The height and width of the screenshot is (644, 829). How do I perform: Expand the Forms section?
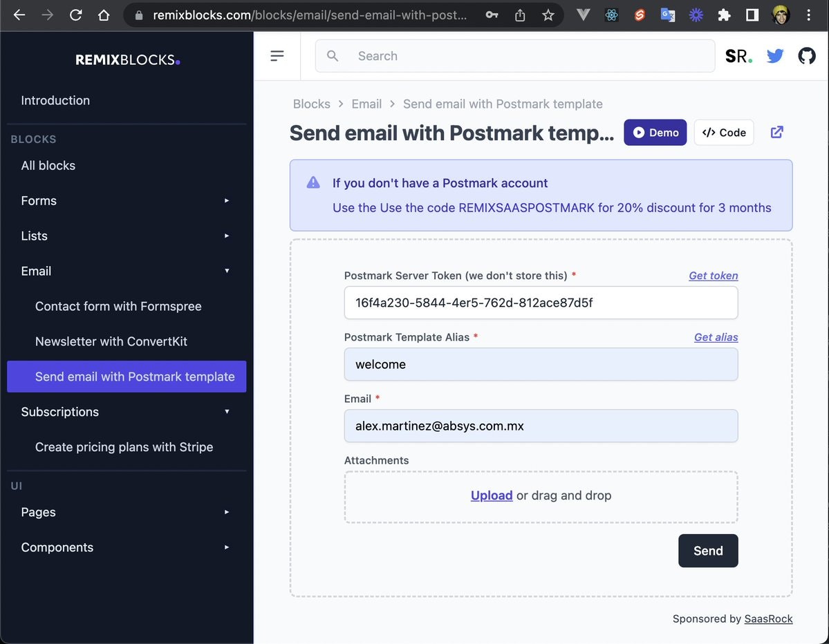(x=127, y=201)
